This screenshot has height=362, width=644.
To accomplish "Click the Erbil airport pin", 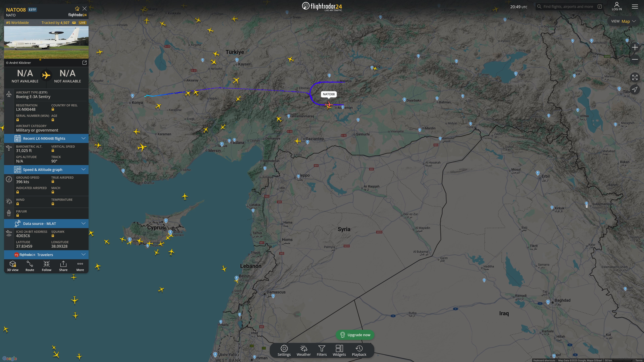I will (x=538, y=173).
